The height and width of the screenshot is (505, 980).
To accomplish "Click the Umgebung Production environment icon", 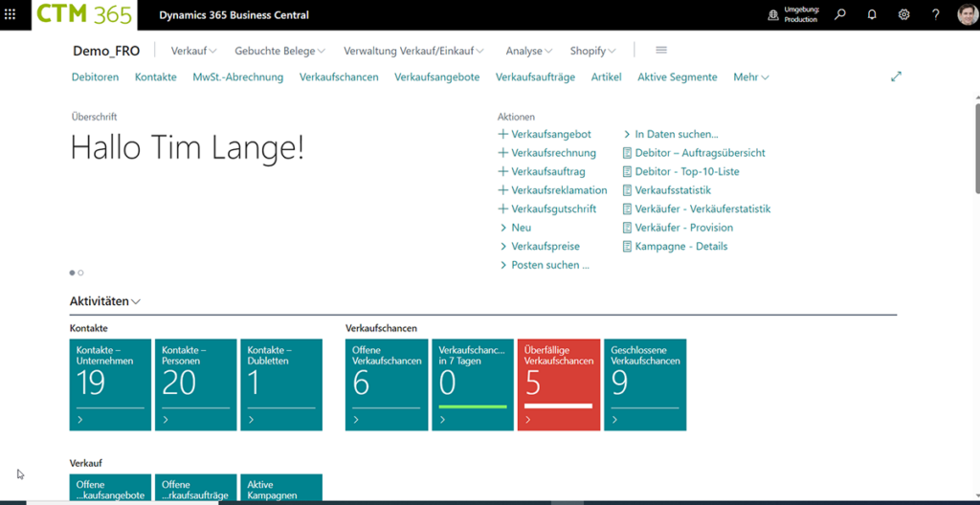I will click(x=773, y=14).
